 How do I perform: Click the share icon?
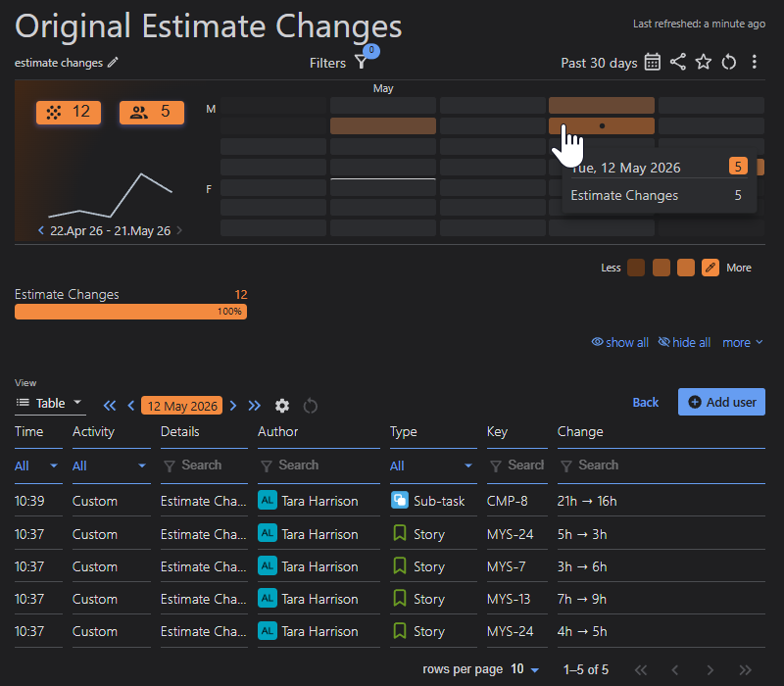[677, 62]
